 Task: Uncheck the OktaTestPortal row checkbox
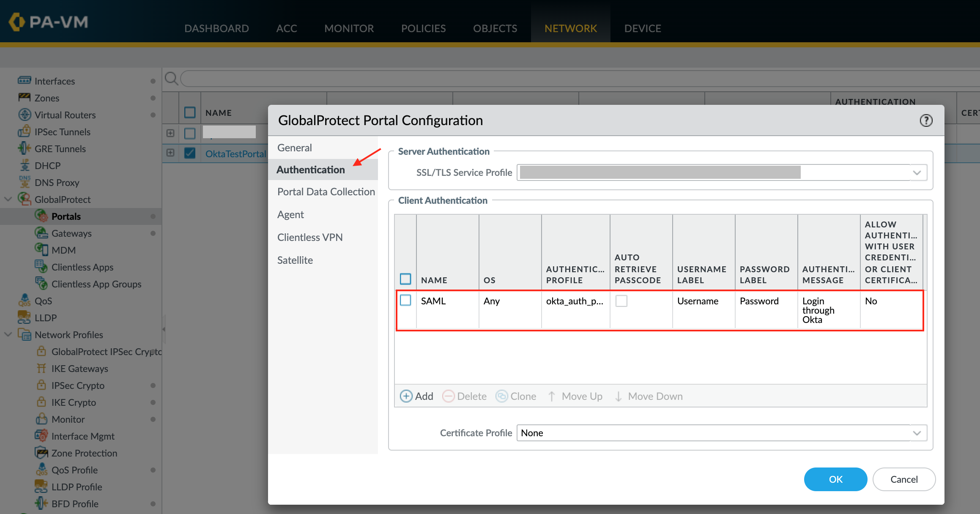(190, 153)
